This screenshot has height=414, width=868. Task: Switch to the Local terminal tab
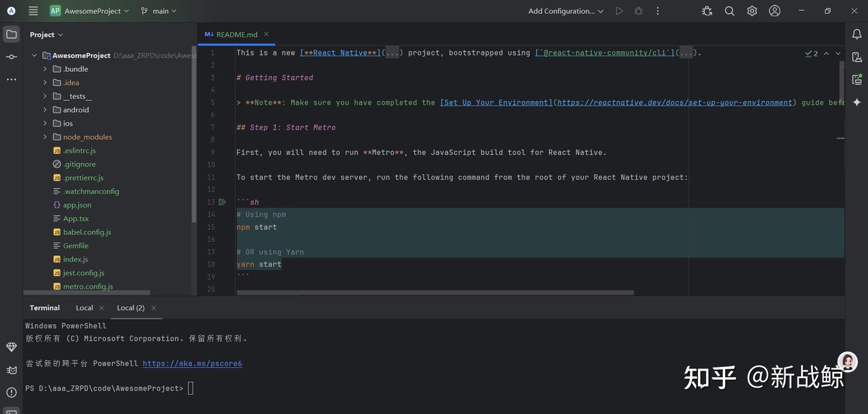pyautogui.click(x=84, y=307)
